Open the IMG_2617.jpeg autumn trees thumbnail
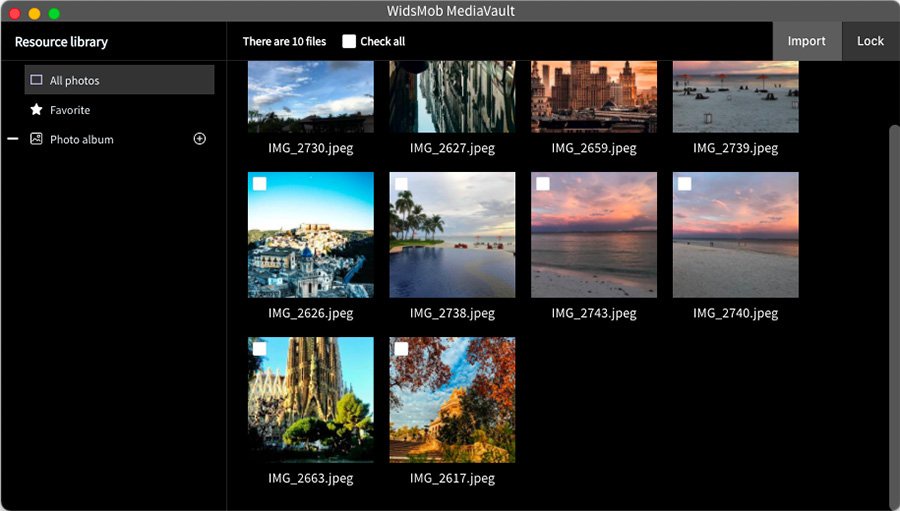Screen dimensions: 900x511 click(x=452, y=400)
